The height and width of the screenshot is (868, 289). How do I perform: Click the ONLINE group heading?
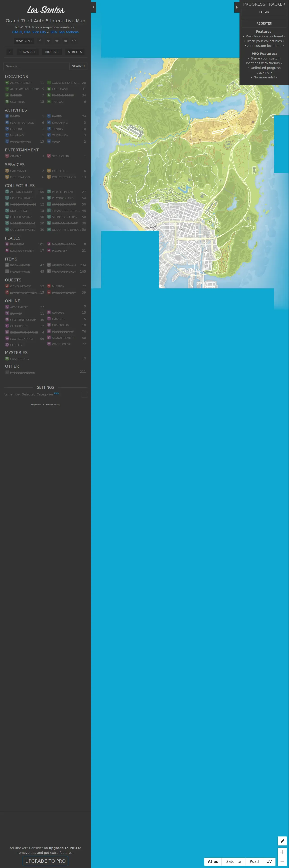click(x=12, y=301)
